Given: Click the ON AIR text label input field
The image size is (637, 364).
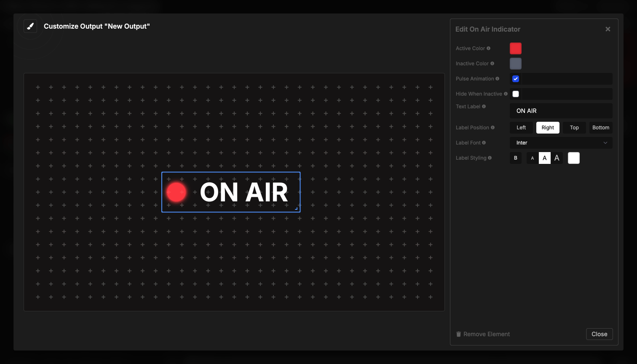Looking at the screenshot, I should pos(561,110).
